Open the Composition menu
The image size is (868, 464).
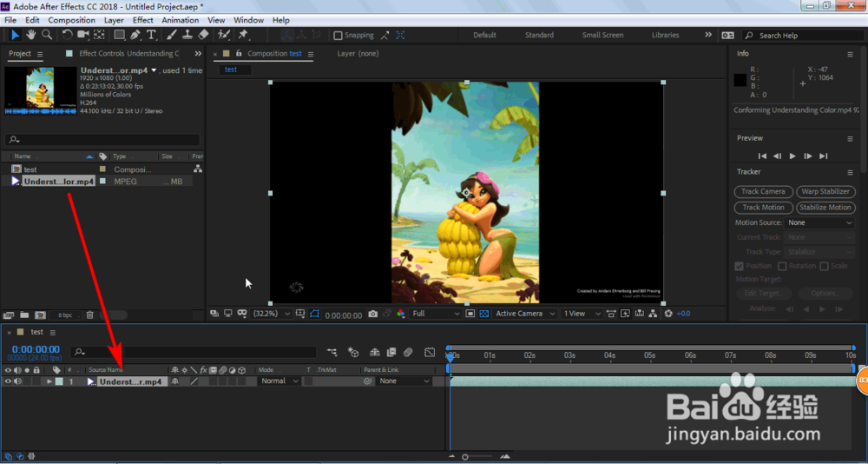[x=71, y=20]
